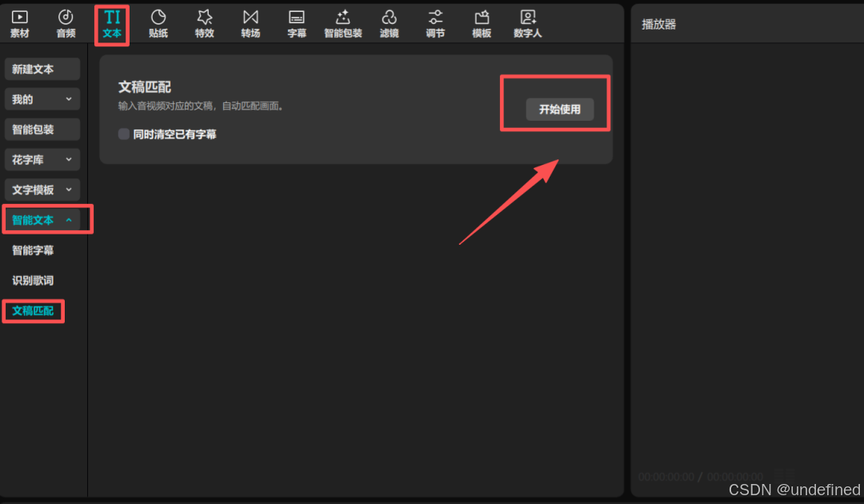The width and height of the screenshot is (864, 504).
Task: Open the 滤镜 filters tab icon
Action: point(389,24)
